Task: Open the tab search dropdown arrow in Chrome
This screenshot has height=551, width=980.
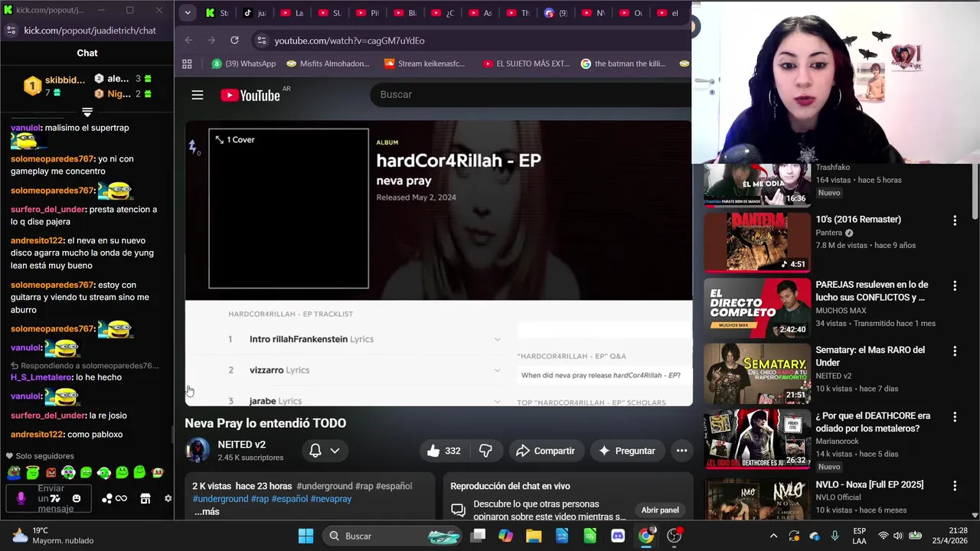Action: pyautogui.click(x=188, y=12)
